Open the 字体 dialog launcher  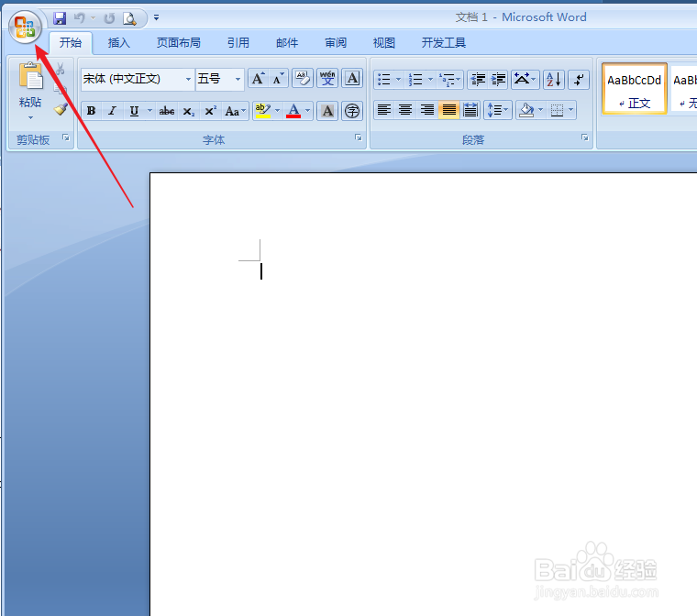click(359, 137)
